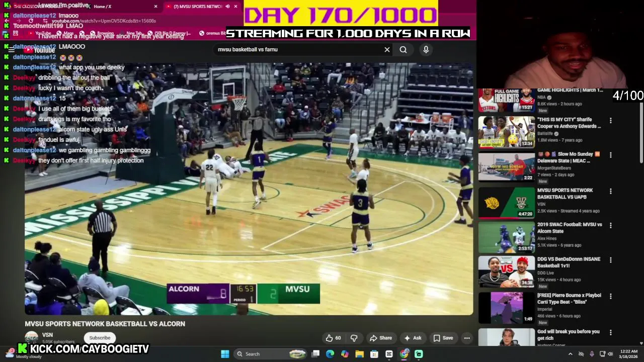This screenshot has width=644, height=362.
Task: Run search with the magnifier button
Action: tap(403, 50)
